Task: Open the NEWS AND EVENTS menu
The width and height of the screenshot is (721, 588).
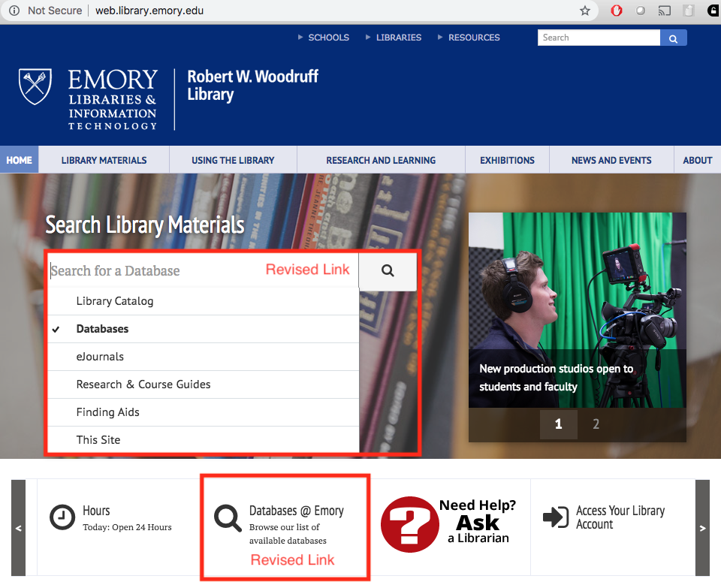Action: tap(611, 160)
